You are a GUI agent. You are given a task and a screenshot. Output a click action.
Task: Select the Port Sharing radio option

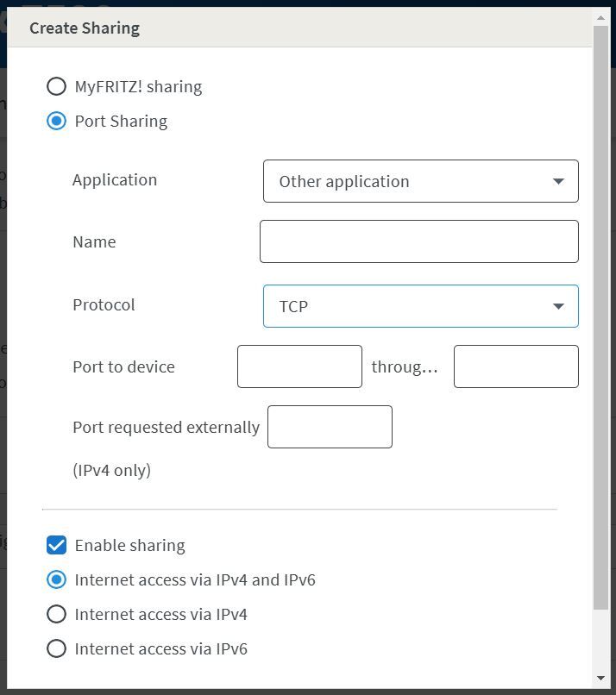[56, 121]
